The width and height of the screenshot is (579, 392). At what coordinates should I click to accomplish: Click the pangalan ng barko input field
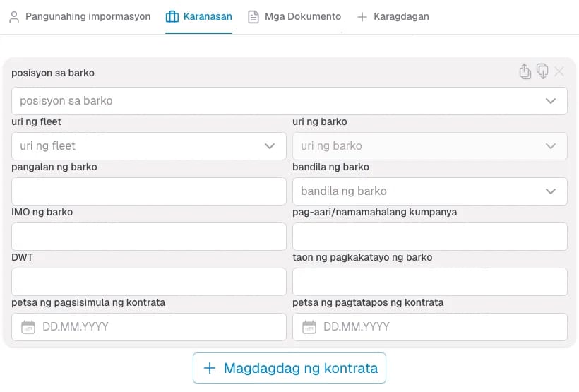pos(148,191)
